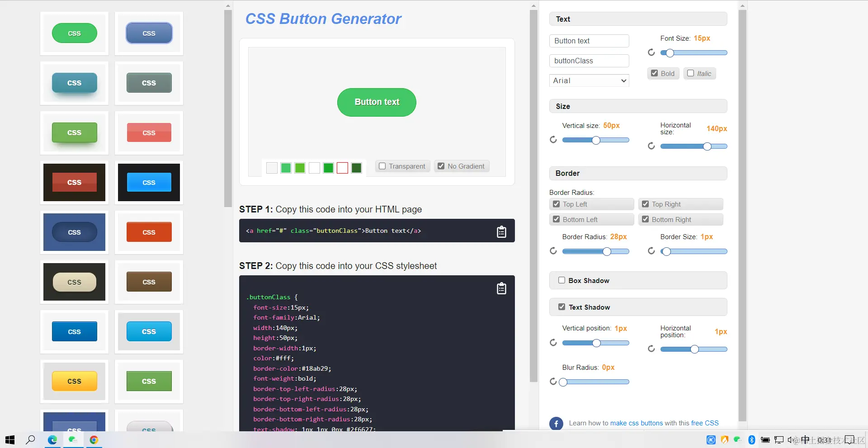This screenshot has height=448, width=868.
Task: Reset the text shadow Vertical position slider
Action: tap(553, 343)
